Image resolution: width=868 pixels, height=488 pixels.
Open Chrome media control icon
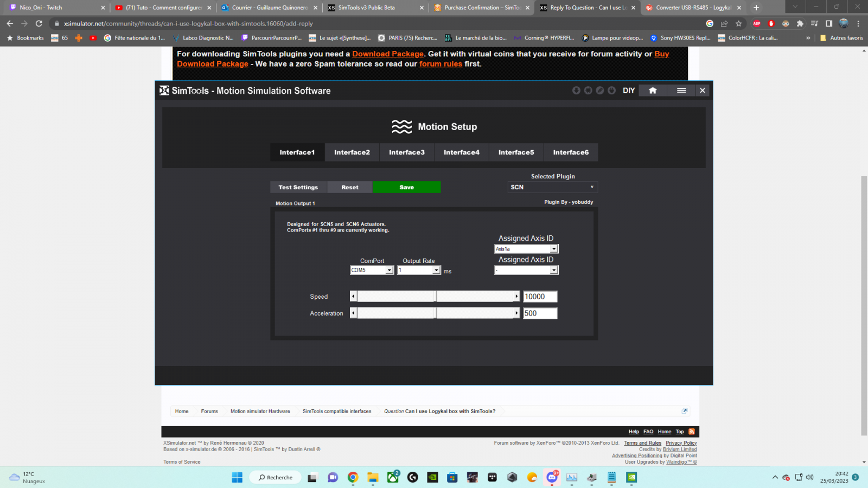tap(814, 23)
